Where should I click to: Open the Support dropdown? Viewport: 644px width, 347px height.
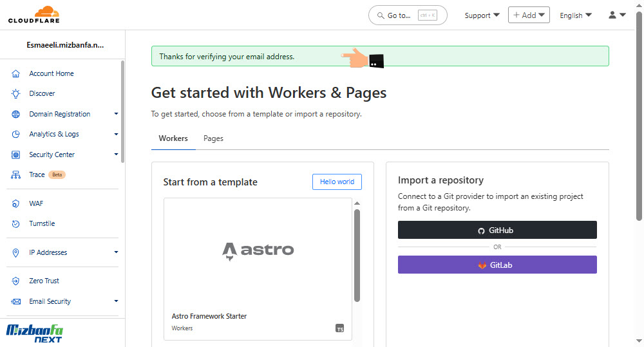point(482,15)
